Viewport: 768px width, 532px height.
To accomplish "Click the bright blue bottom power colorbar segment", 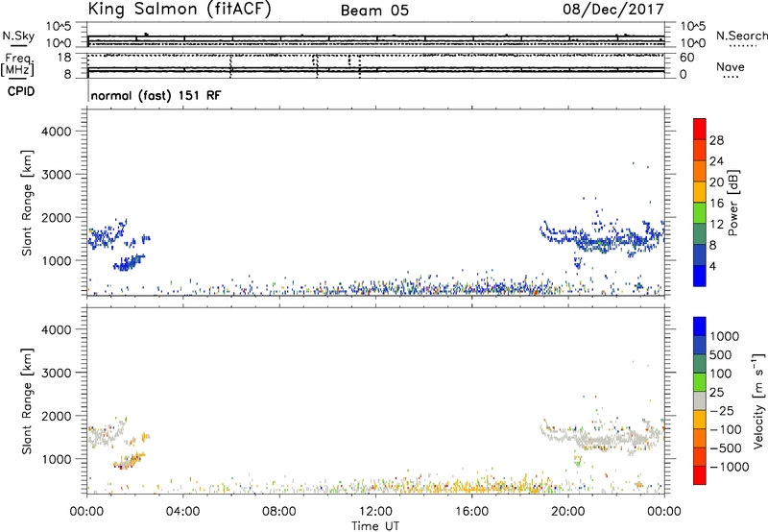I will [x=700, y=276].
